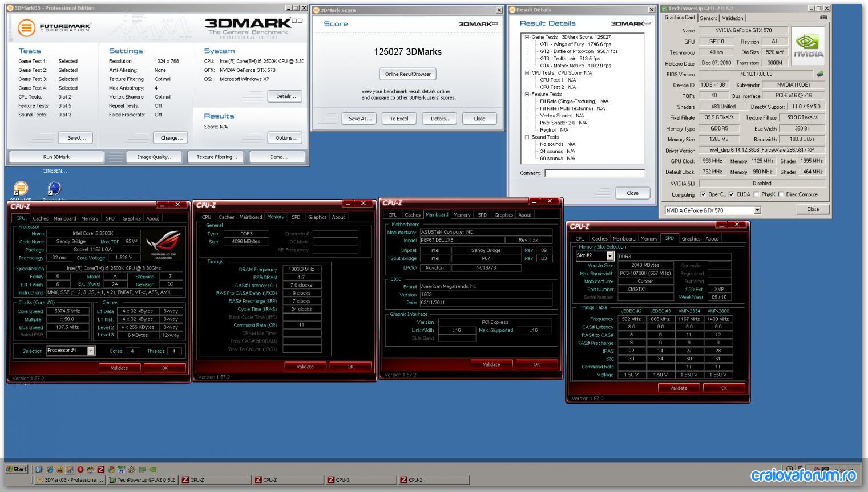Viewport: 868px width, 492px height.
Task: Launch Opera browser from Quick Launch
Action: [x=80, y=470]
